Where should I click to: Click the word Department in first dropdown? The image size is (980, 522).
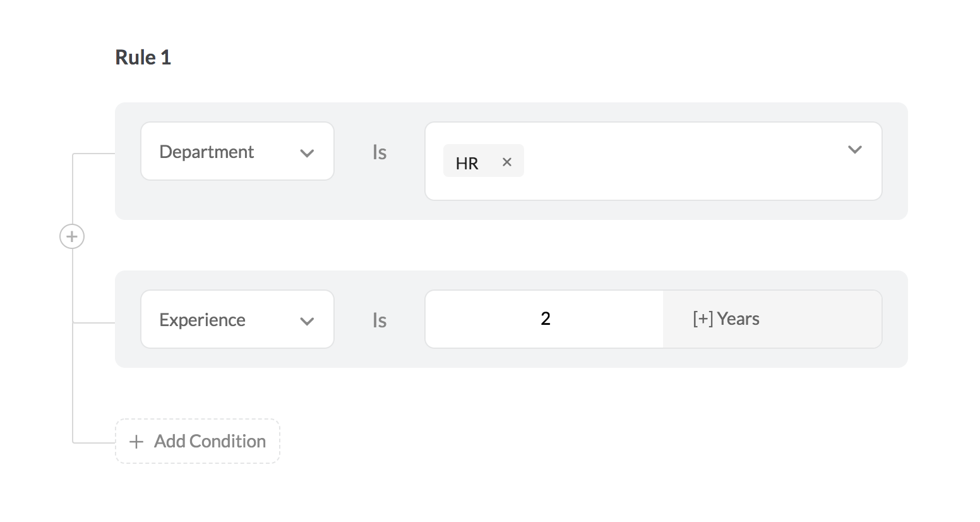pyautogui.click(x=206, y=152)
